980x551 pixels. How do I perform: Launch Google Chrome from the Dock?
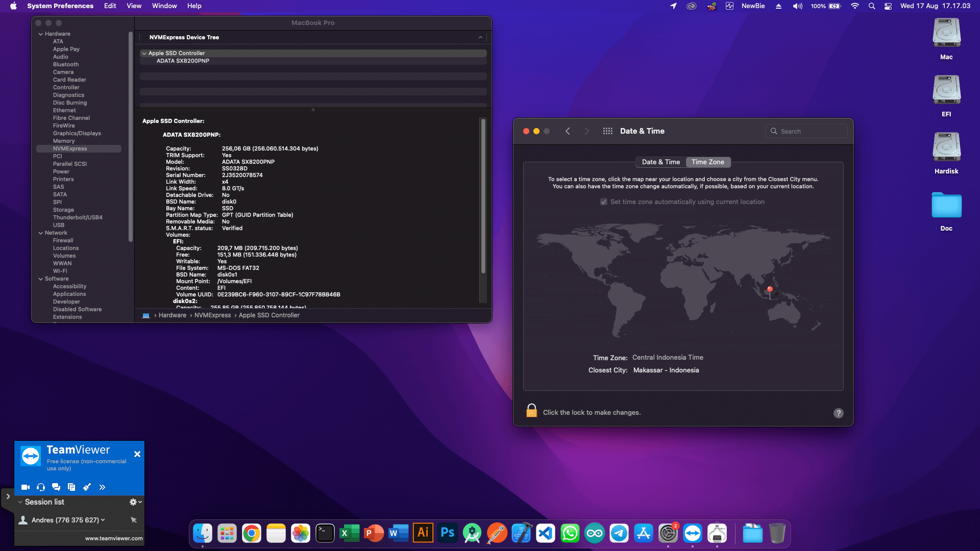(252, 534)
